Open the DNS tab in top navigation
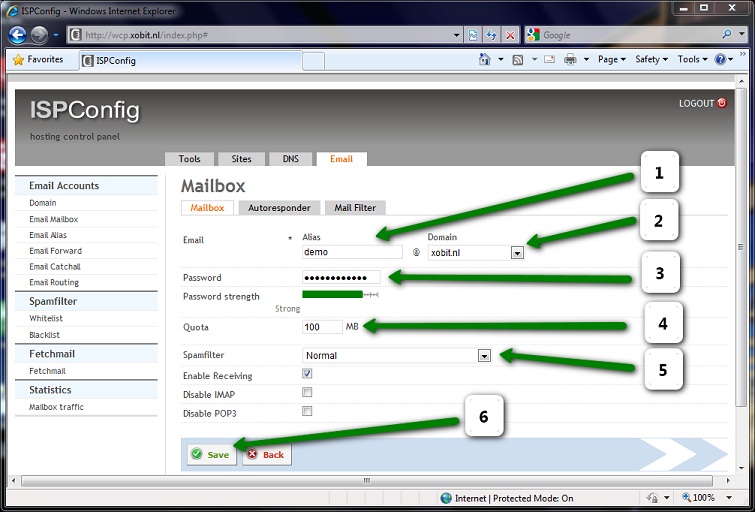 290,159
